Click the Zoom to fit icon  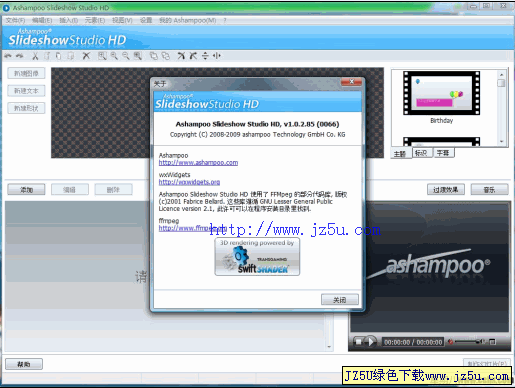[102, 56]
